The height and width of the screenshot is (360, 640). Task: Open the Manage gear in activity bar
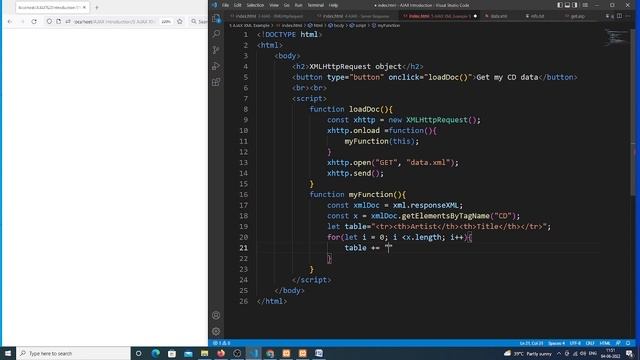pos(216,331)
